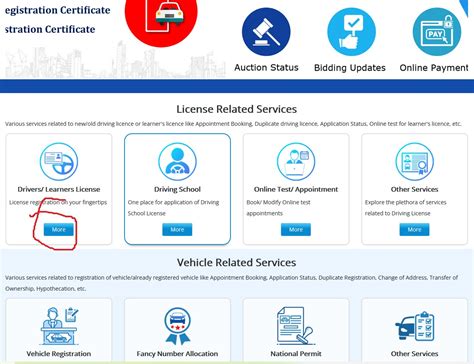Click the Bidding Updates hand icon
Viewport: 474px width, 364px height.
(351, 32)
